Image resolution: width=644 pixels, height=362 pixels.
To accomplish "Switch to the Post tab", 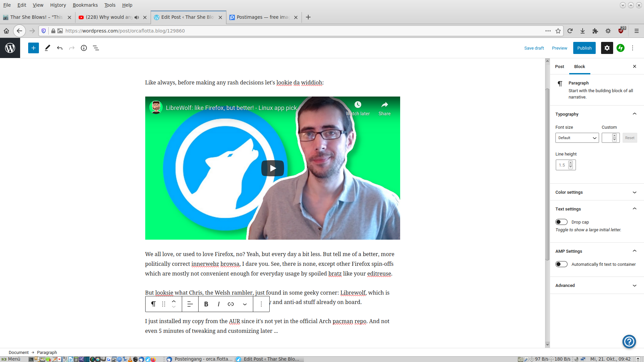I will pyautogui.click(x=559, y=66).
